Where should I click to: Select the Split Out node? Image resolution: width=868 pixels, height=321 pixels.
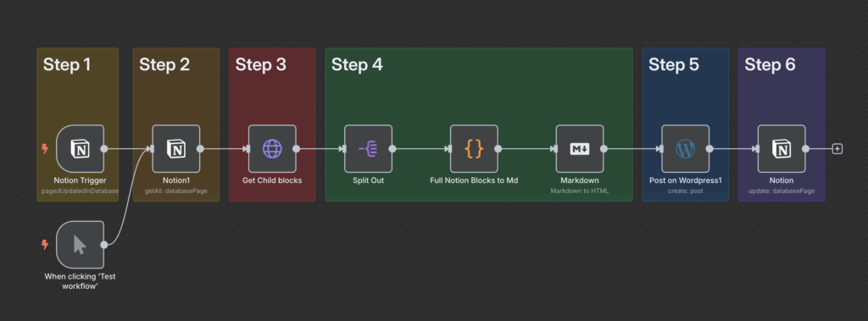(368, 148)
